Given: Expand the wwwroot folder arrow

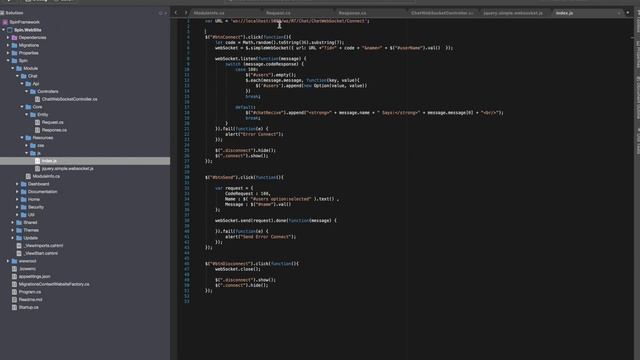Looking at the screenshot, I should click(8, 261).
